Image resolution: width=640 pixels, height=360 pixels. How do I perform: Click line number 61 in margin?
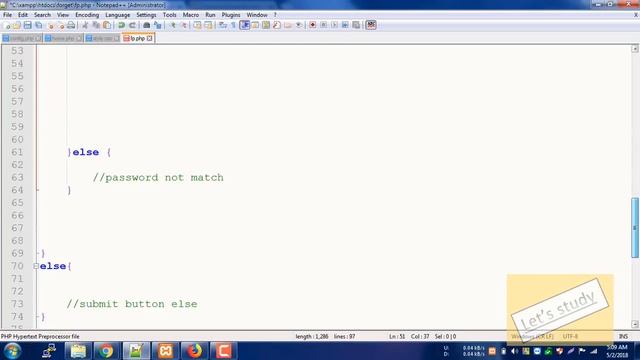[x=17, y=152]
